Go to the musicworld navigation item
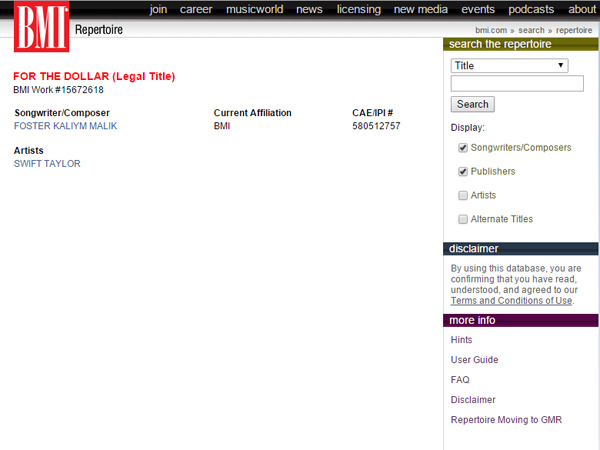Viewport: 600px width, 450px height. 253,9
